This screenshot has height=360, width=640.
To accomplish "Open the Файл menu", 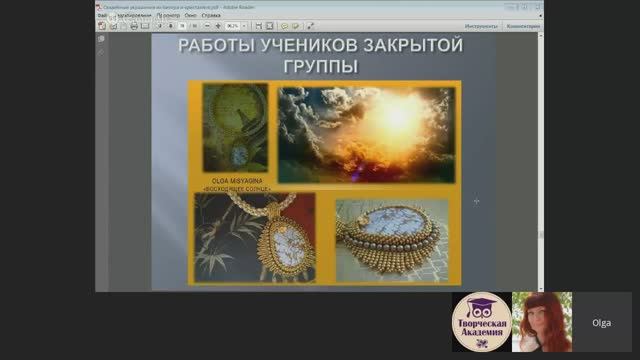I will [102, 15].
